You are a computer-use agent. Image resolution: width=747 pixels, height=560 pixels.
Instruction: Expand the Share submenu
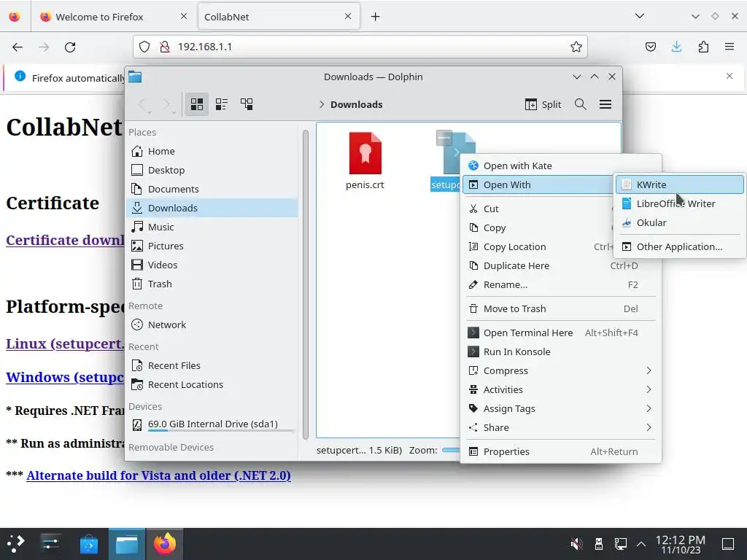(560, 427)
